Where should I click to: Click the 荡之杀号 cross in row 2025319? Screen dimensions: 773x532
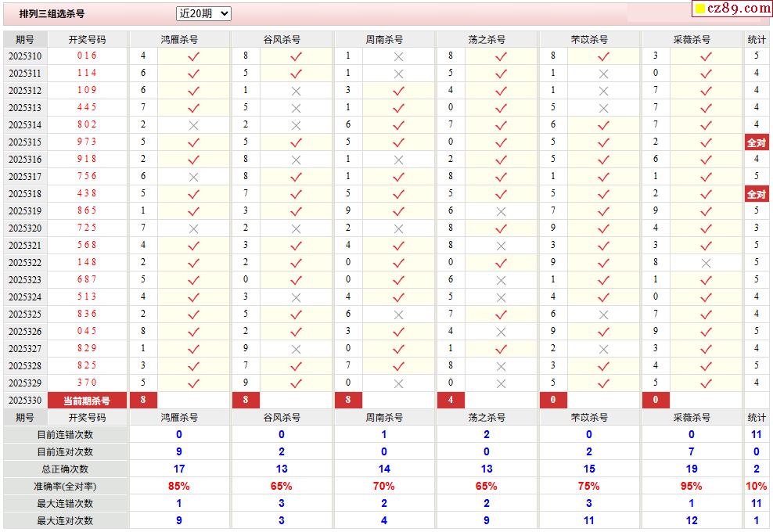click(501, 211)
